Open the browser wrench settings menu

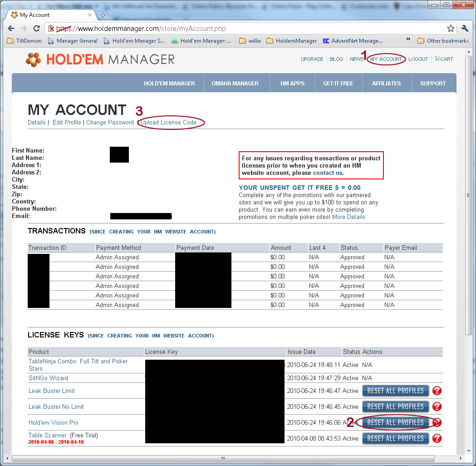tap(465, 28)
